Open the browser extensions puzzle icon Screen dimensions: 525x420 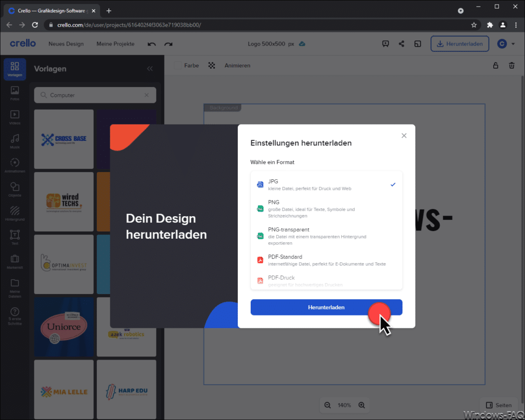coord(490,25)
